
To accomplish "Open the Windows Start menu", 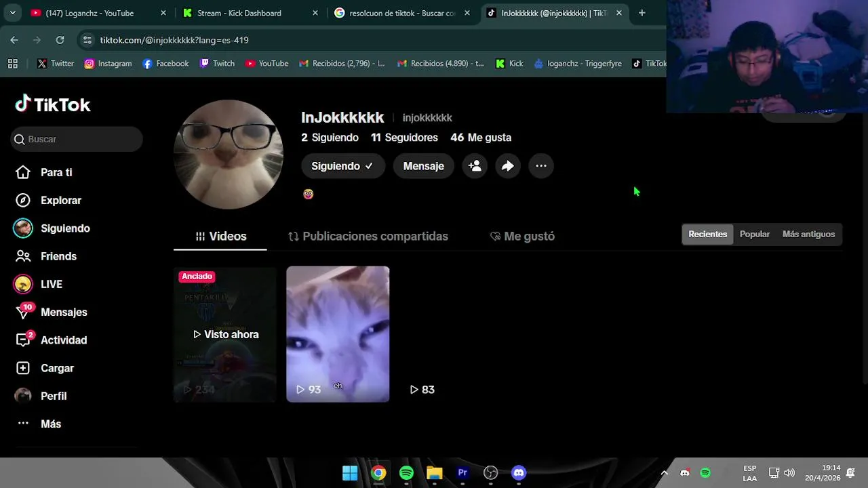I will 350,473.
